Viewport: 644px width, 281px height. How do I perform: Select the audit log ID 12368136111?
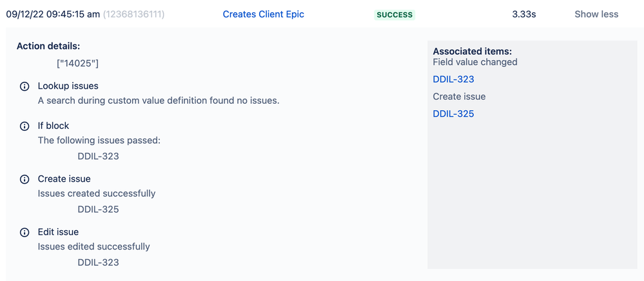(x=133, y=14)
